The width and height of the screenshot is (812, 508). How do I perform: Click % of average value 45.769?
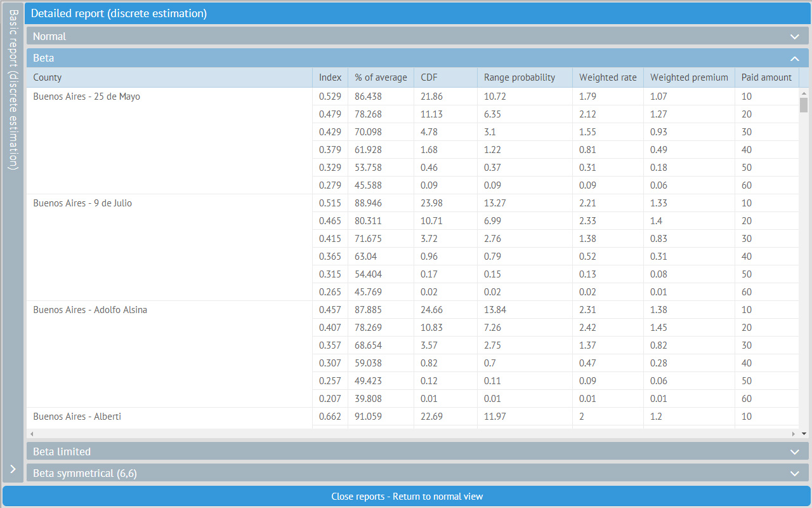click(x=369, y=292)
